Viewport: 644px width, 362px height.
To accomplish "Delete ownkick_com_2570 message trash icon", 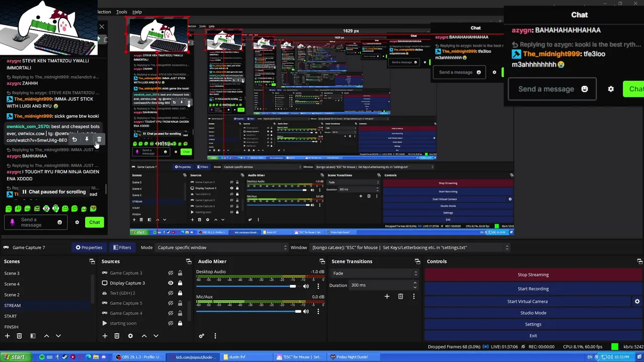I will click(x=99, y=139).
